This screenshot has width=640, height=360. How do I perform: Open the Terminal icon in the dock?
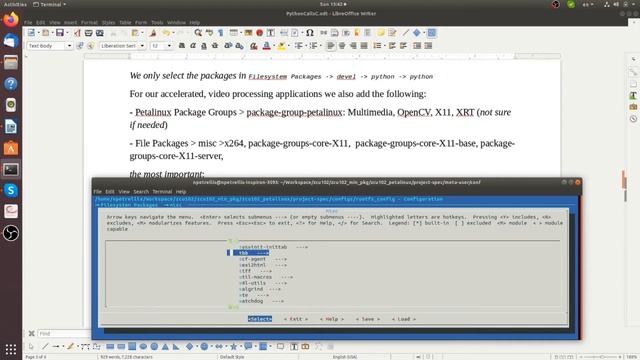(11, 169)
